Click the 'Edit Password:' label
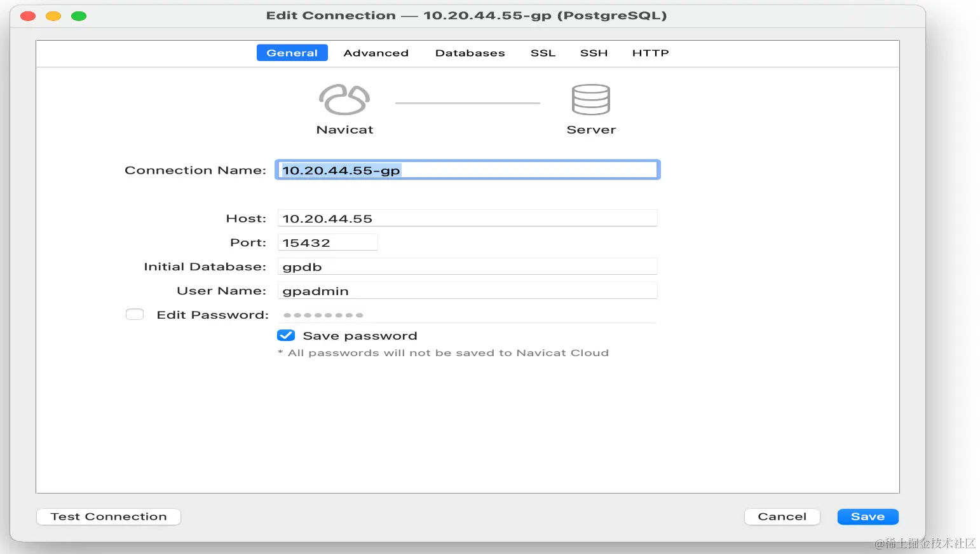 coord(213,315)
